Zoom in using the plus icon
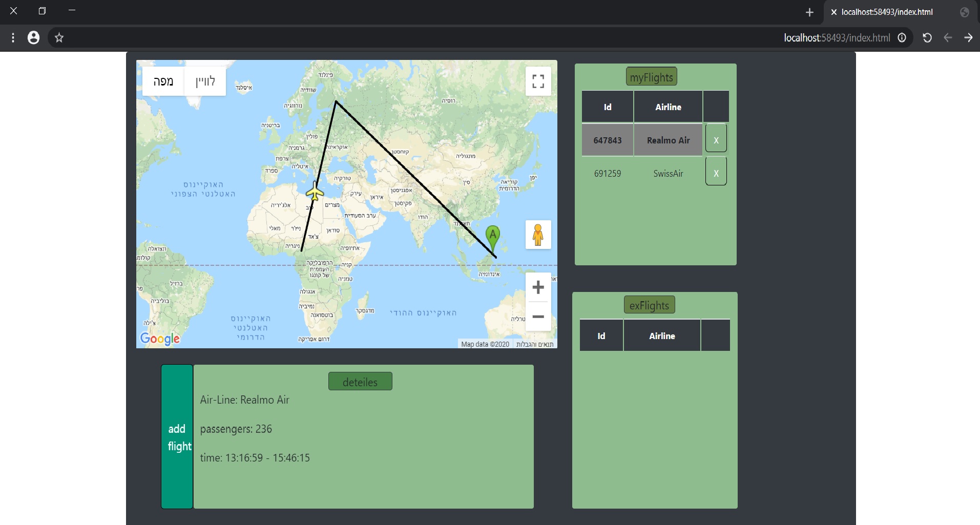Viewport: 980px width, 525px height. pos(537,287)
